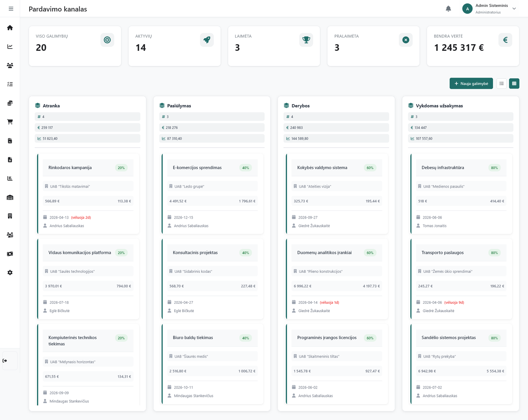Click the logout icon at sidebar bottom
The image size is (528, 420).
pos(5,361)
